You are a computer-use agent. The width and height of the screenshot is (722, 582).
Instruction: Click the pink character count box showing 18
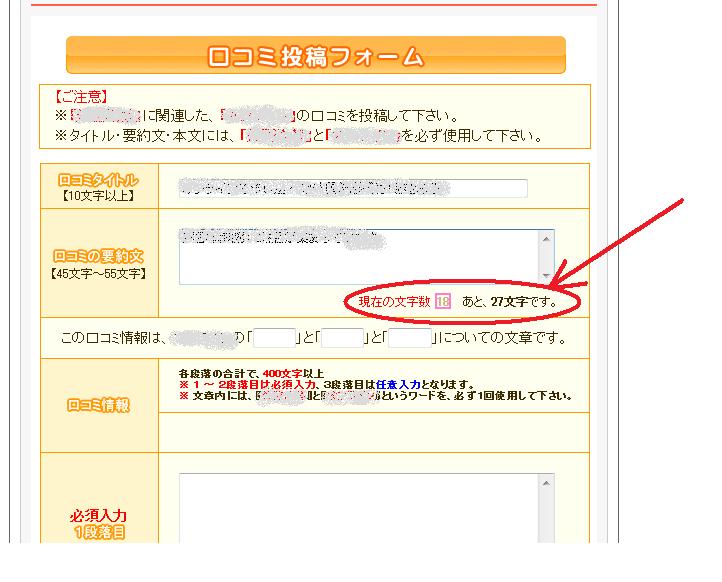(443, 301)
